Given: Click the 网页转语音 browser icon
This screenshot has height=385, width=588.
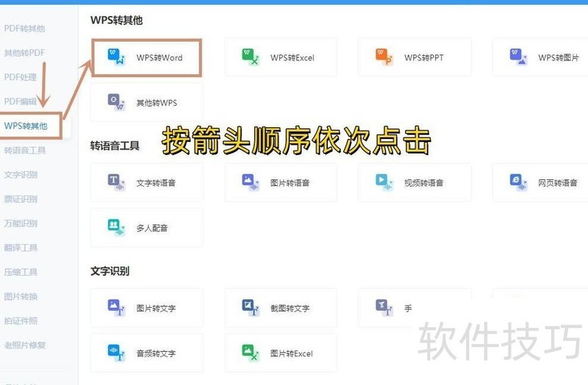Looking at the screenshot, I should point(518,182).
